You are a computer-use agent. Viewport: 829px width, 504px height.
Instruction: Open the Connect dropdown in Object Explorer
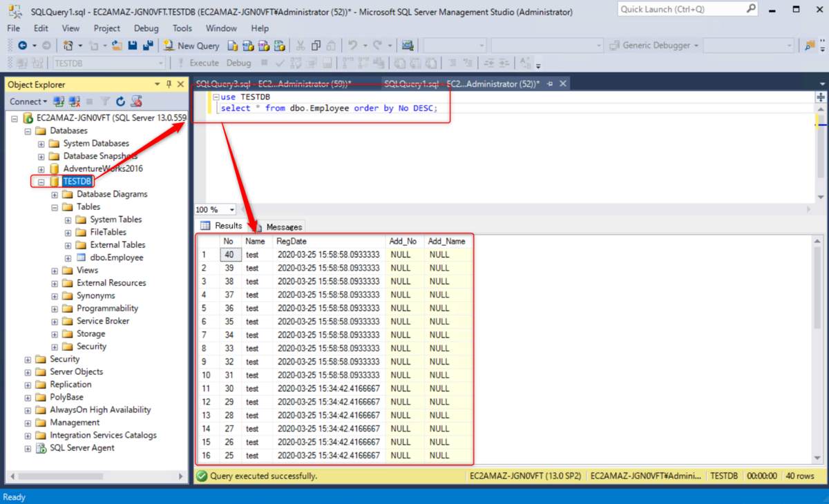pos(46,101)
